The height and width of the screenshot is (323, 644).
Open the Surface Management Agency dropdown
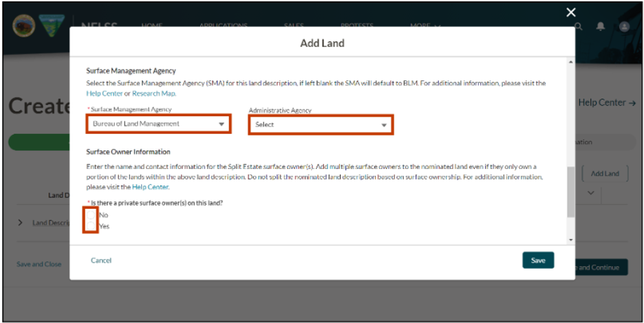pyautogui.click(x=158, y=124)
